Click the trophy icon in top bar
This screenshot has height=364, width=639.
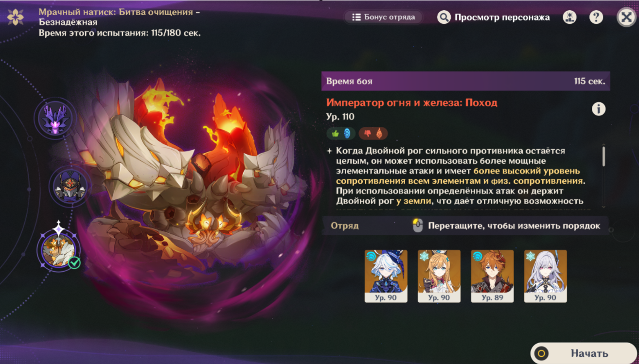pos(569,17)
